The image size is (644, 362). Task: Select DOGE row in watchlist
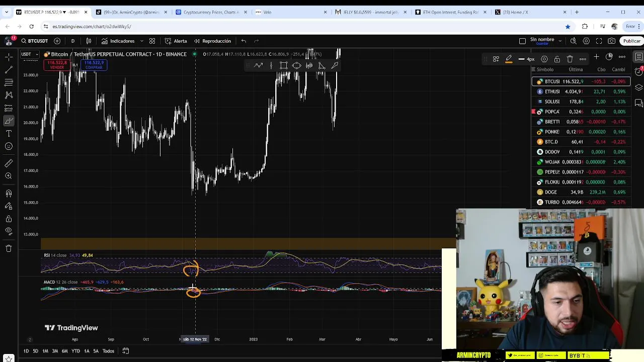click(x=581, y=192)
